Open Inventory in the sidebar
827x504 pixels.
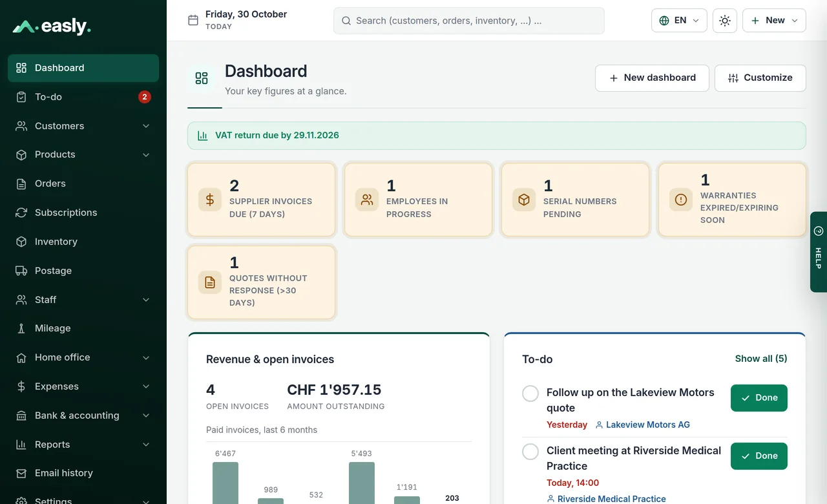tap(83, 242)
